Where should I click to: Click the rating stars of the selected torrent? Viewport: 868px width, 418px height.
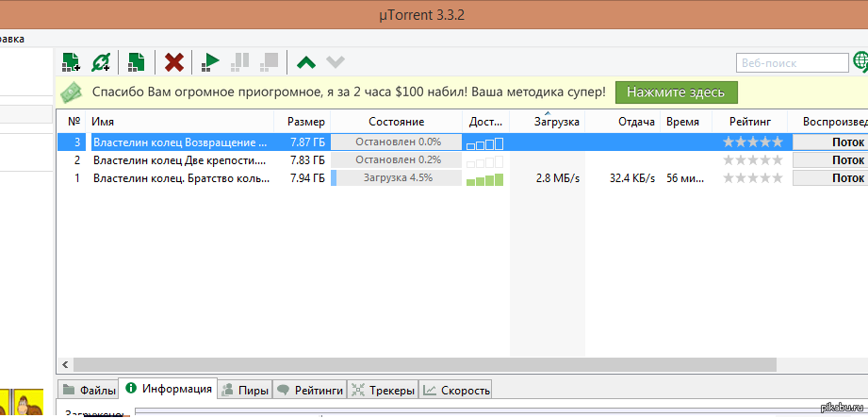pyautogui.click(x=751, y=142)
